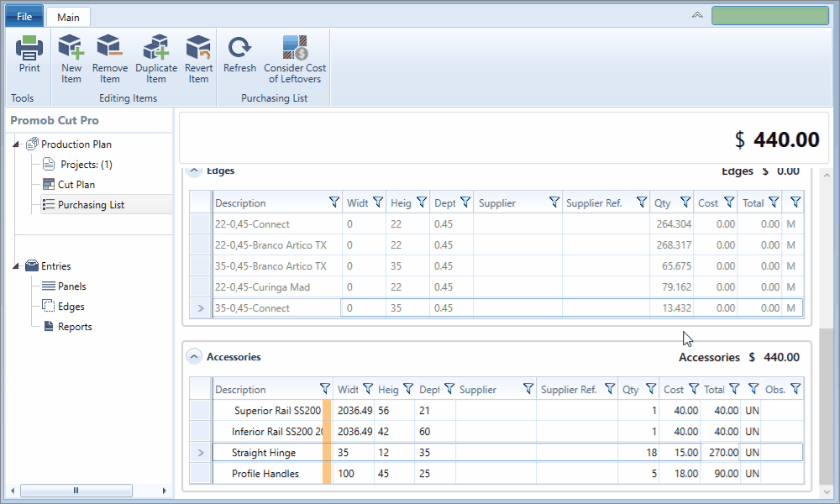Click the sidebar horizontal scrollbar thumb
The width and height of the screenshot is (840, 504).
76,490
